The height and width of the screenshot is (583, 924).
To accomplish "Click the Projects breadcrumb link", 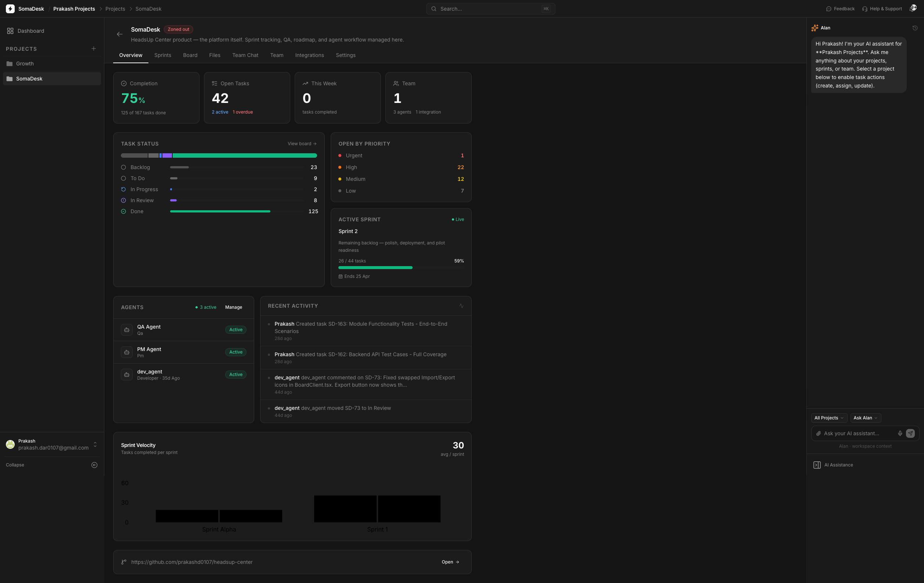I will click(x=115, y=9).
